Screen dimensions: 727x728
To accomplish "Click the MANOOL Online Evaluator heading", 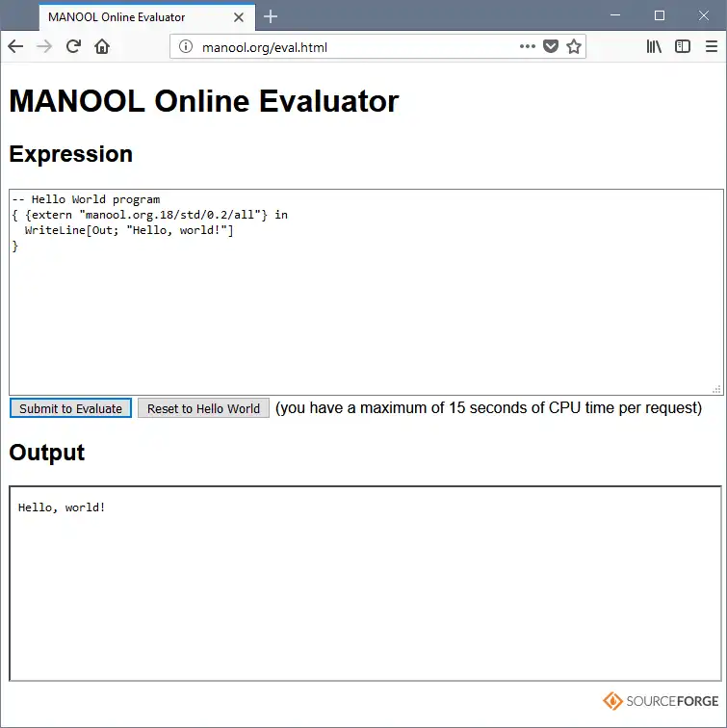I will click(x=204, y=101).
